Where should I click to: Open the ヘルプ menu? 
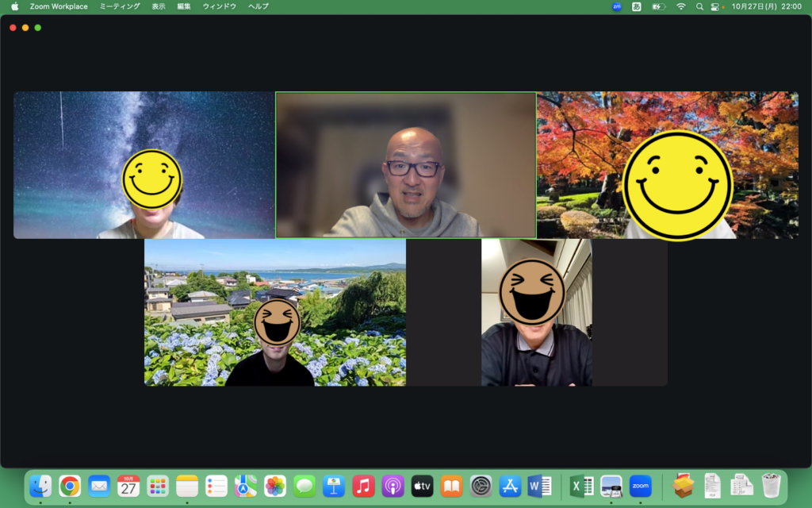point(259,6)
